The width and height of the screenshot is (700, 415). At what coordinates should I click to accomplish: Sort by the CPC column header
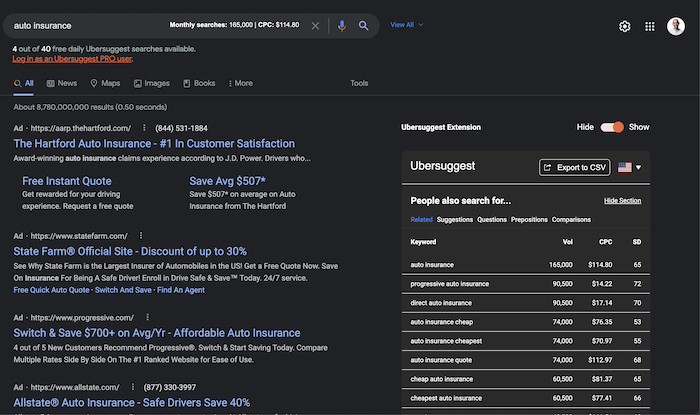click(x=605, y=242)
